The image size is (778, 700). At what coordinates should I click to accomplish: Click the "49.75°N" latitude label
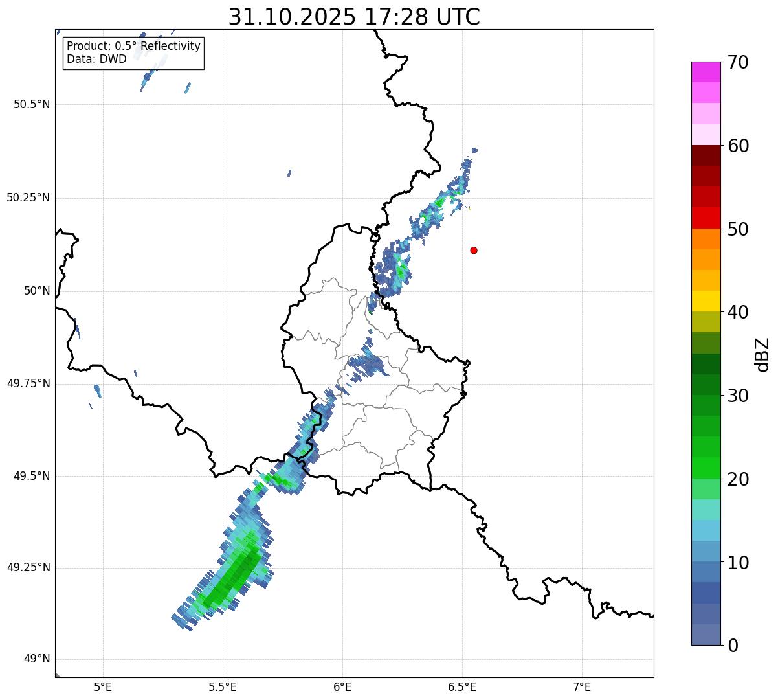28,383
